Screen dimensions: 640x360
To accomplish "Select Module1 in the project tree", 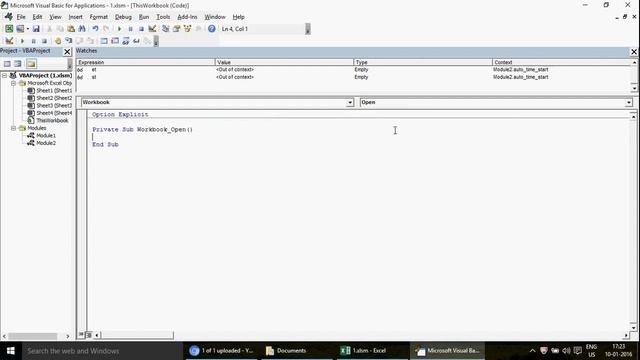I will click(x=41, y=136).
